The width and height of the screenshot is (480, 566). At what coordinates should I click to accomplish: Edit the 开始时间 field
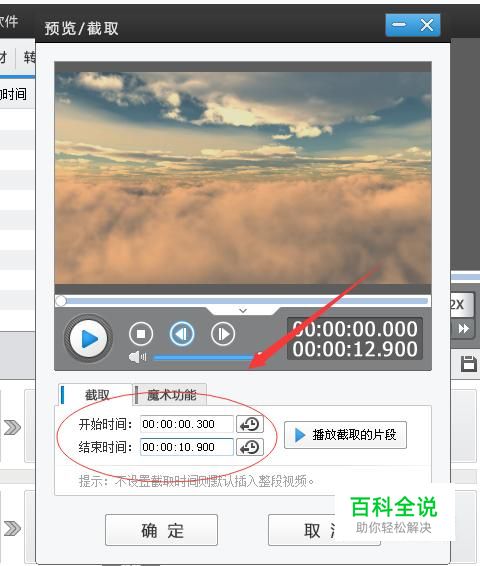pyautogui.click(x=187, y=424)
